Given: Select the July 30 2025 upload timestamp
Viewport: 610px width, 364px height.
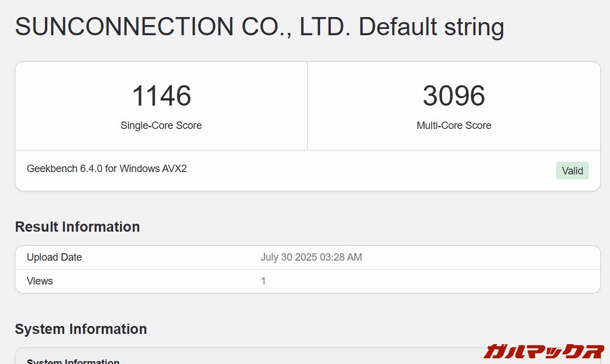Looking at the screenshot, I should pyautogui.click(x=311, y=257).
